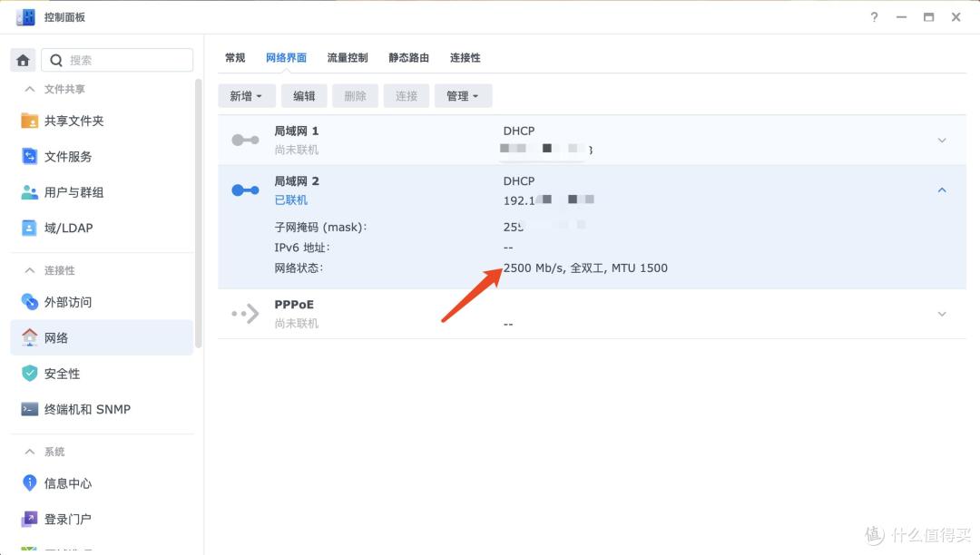Click the Security (安全性) shield icon
The image size is (980, 555).
point(29,374)
